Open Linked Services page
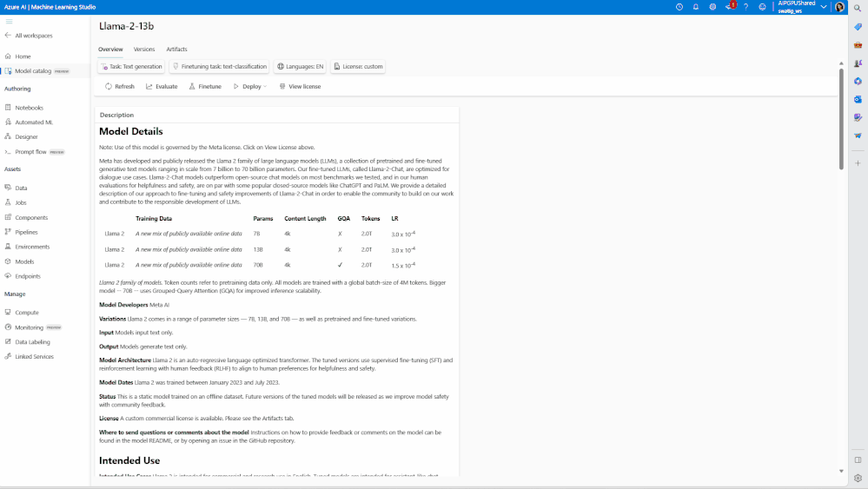868x489 pixels. pyautogui.click(x=30, y=357)
